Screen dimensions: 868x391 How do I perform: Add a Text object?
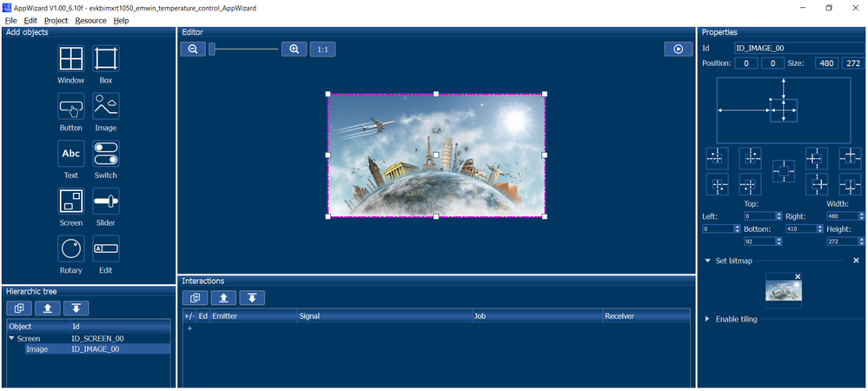point(71,154)
